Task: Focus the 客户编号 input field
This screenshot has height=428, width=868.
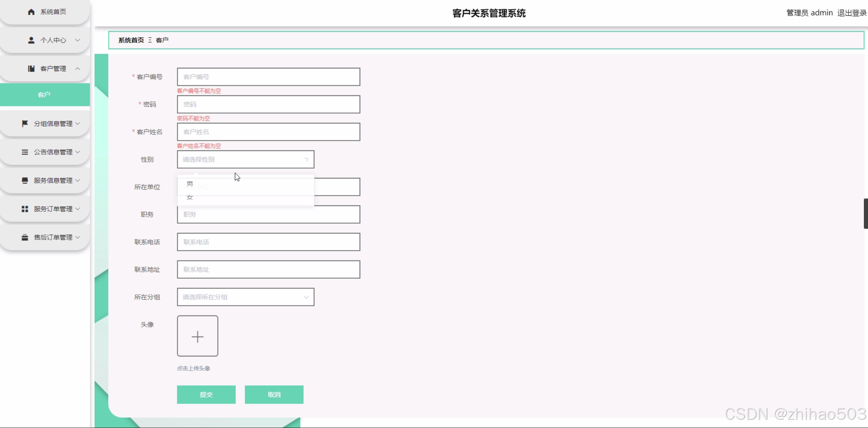Action: click(x=268, y=77)
